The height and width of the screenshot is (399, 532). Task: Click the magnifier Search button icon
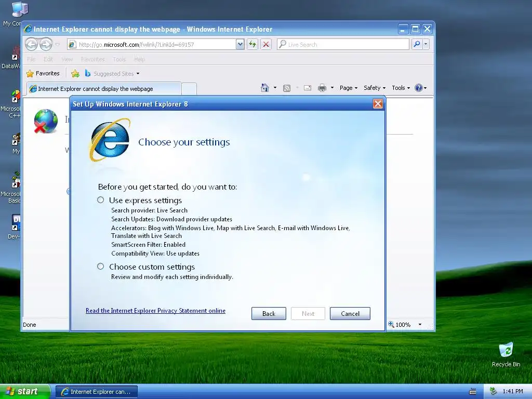point(417,44)
